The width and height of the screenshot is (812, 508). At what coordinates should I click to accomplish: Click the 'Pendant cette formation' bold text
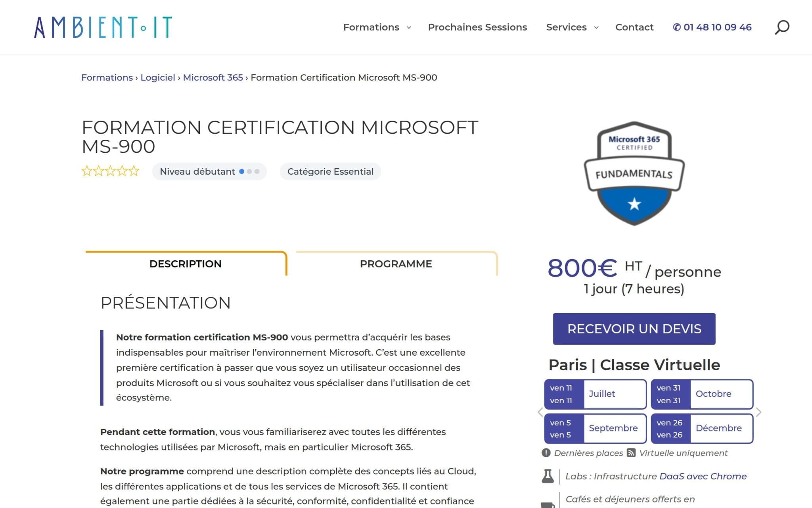[157, 432]
